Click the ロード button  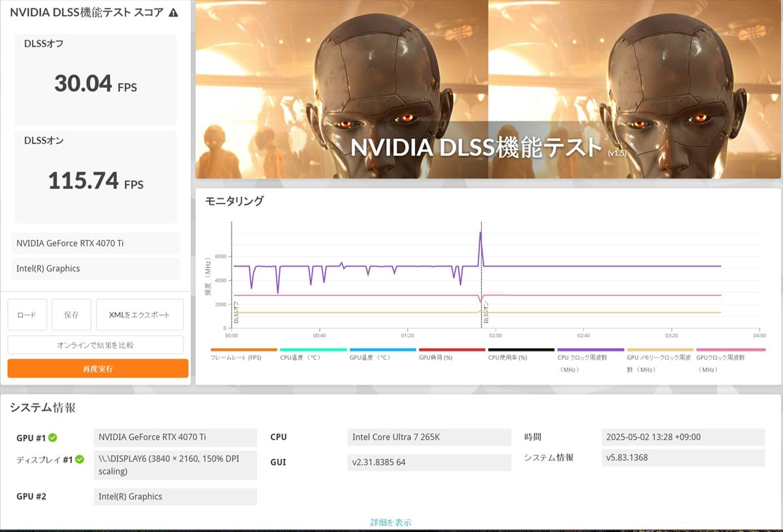(27, 315)
